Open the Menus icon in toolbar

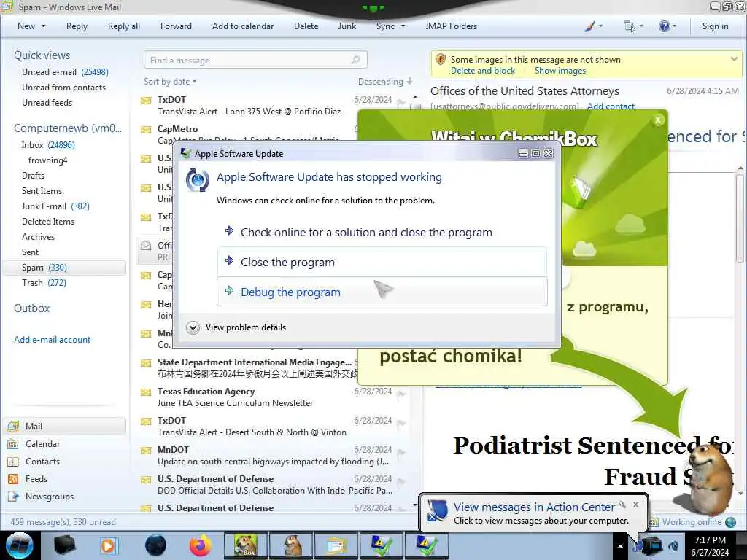click(x=630, y=26)
